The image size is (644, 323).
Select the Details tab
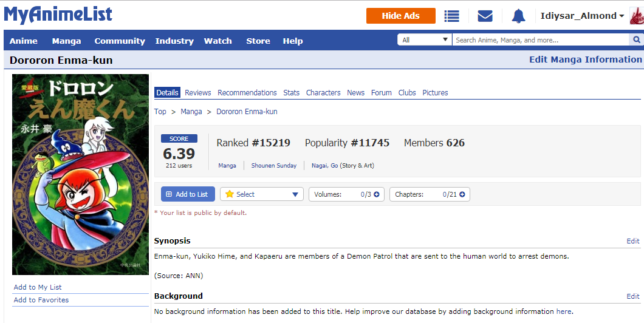tap(167, 93)
